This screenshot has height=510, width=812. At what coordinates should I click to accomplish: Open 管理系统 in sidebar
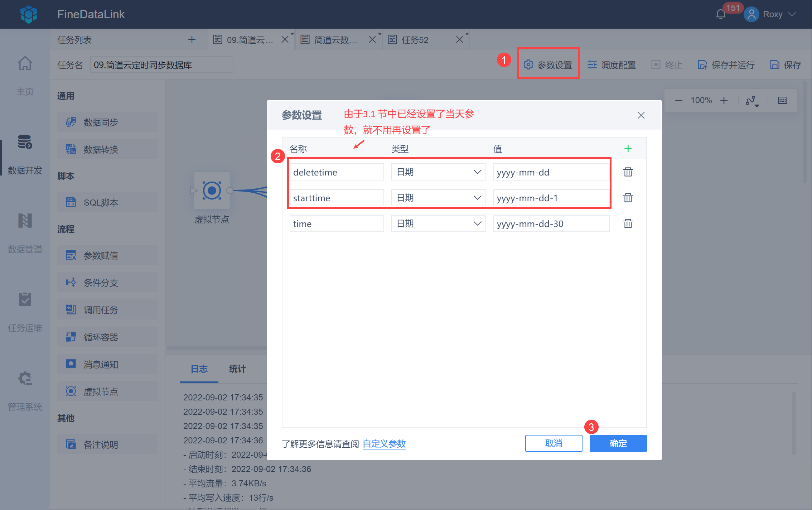pyautogui.click(x=25, y=391)
